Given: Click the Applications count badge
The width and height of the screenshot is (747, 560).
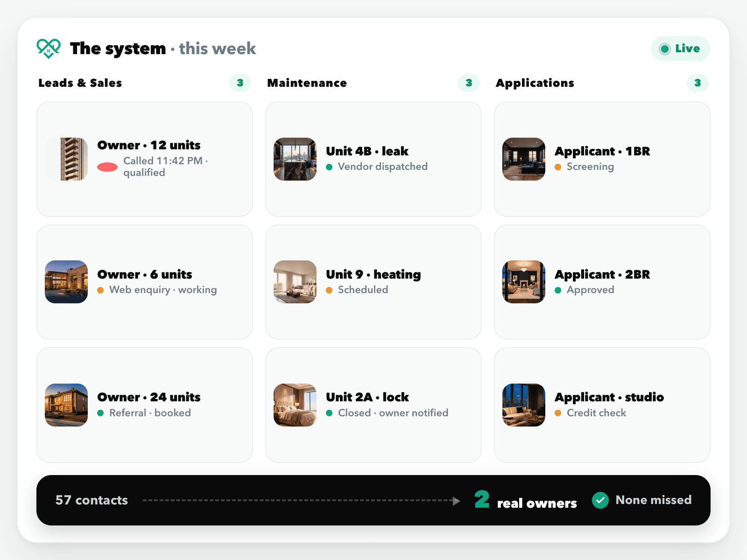Looking at the screenshot, I should pyautogui.click(x=698, y=83).
